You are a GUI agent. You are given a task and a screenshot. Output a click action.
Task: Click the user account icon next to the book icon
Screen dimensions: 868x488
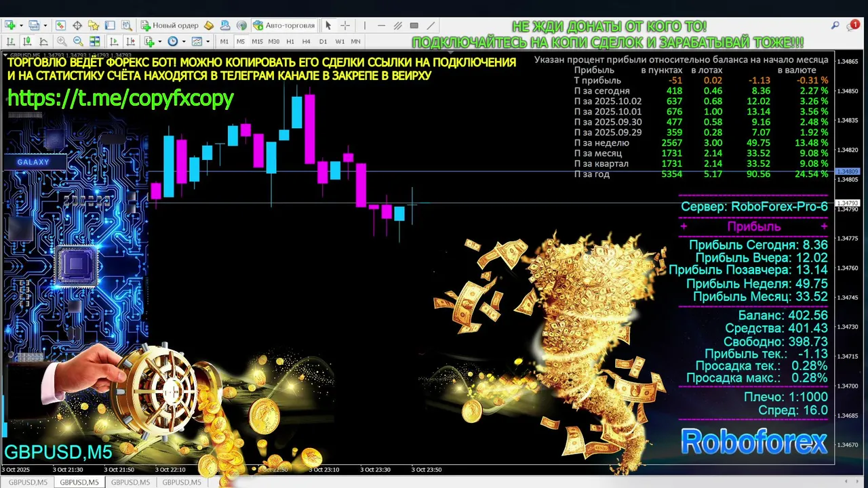pos(225,25)
